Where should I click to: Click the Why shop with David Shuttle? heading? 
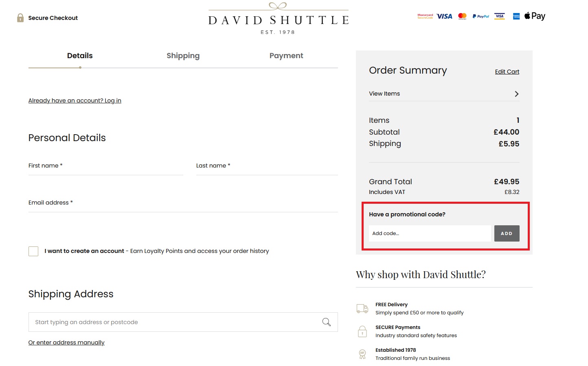pos(421,274)
